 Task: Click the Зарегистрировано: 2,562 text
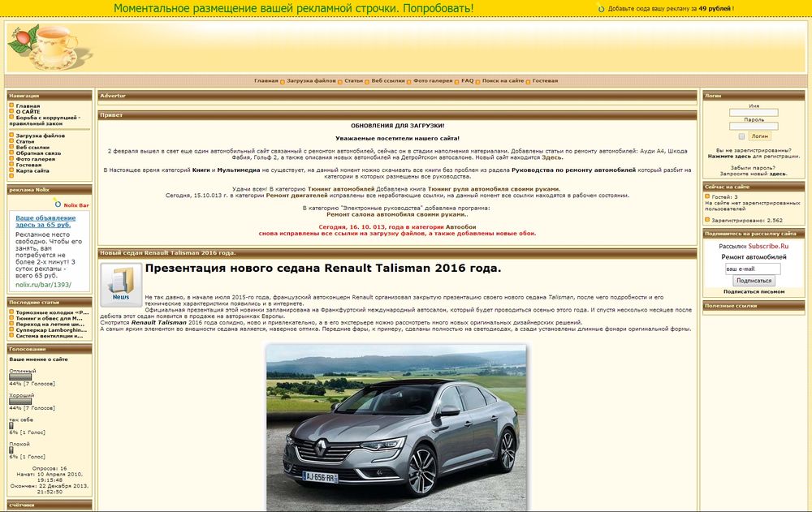[x=747, y=221]
